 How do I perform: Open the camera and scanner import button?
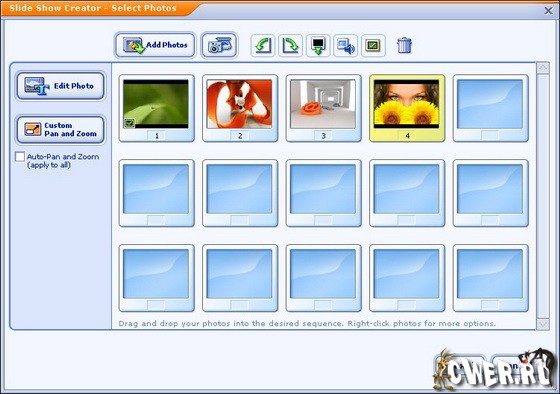click(x=219, y=45)
